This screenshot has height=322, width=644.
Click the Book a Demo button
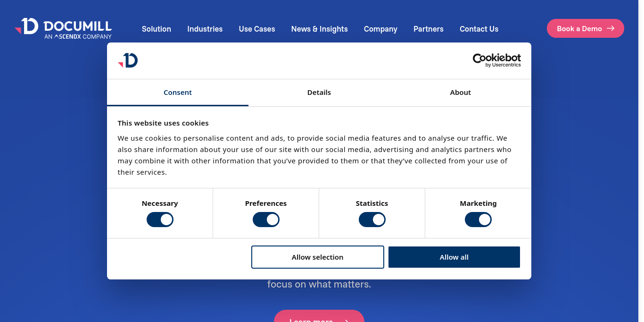(x=585, y=28)
